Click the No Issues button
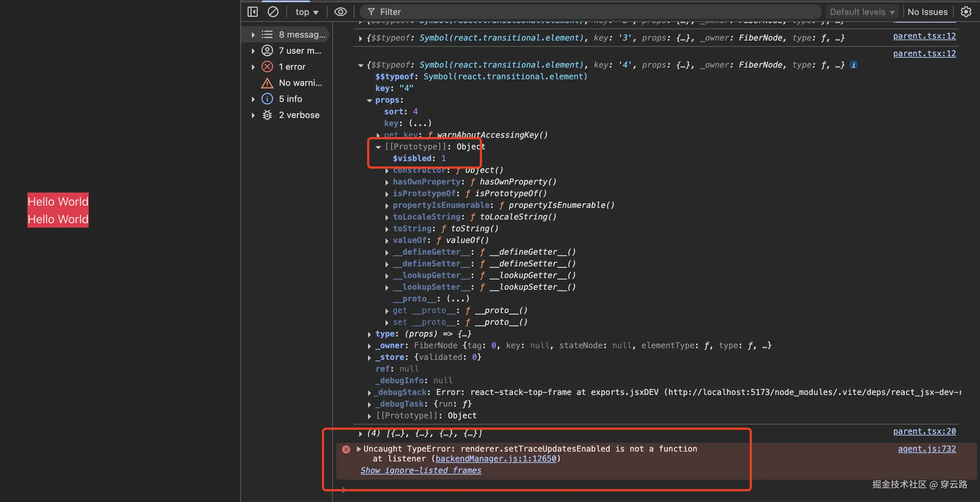Screen dimensions: 980x502 [927, 12]
